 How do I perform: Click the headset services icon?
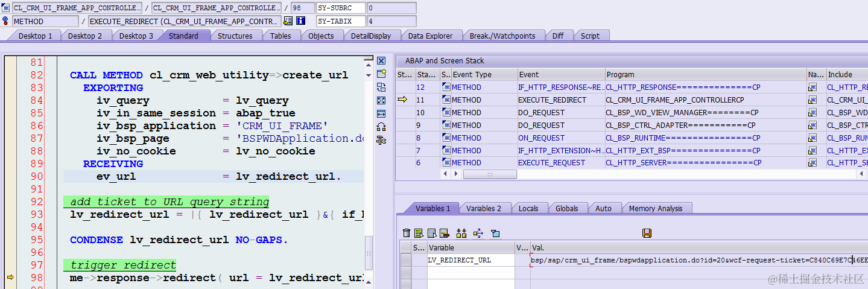click(x=381, y=127)
